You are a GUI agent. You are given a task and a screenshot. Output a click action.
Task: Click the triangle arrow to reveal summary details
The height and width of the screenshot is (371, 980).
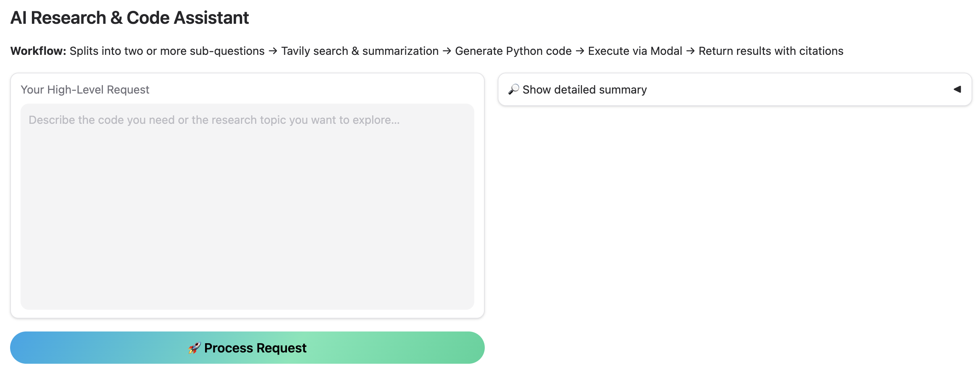point(957,90)
